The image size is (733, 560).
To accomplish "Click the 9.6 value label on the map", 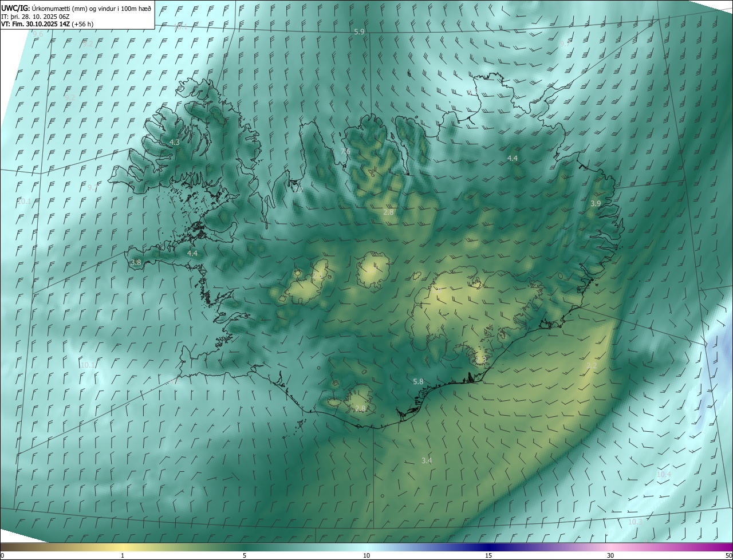I will click(x=38, y=34).
